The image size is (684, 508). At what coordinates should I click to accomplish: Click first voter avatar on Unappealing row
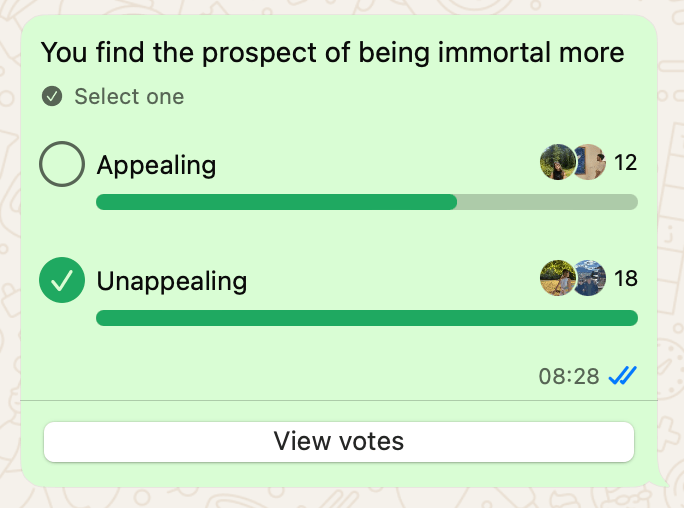coord(556,278)
